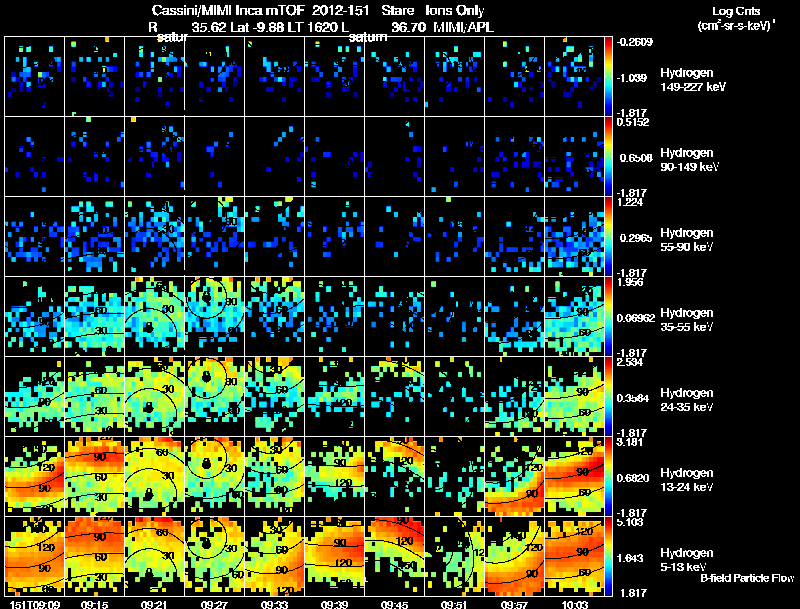Click the '0.06962' colorbar midpoint value
The width and height of the screenshot is (800, 609).
[635, 318]
